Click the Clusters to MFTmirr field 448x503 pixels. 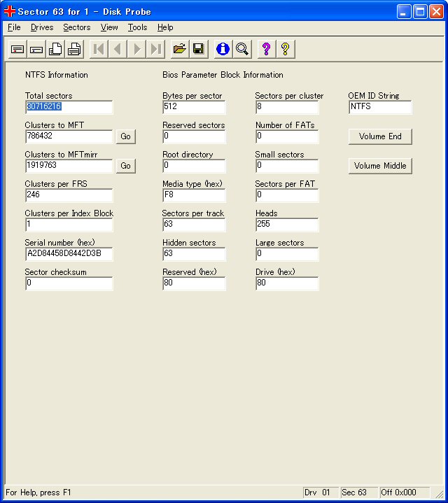pos(69,166)
